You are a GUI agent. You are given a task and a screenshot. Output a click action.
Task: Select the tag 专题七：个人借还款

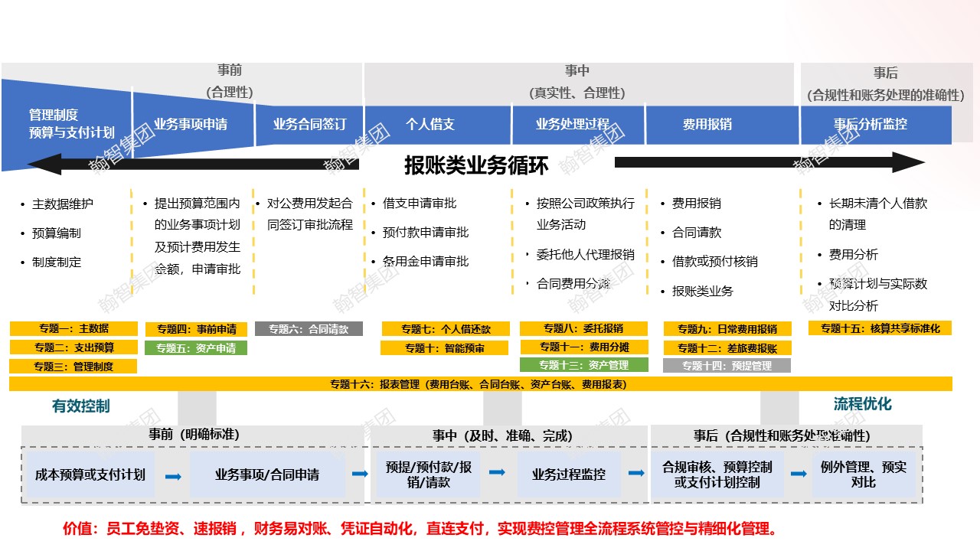pyautogui.click(x=445, y=329)
